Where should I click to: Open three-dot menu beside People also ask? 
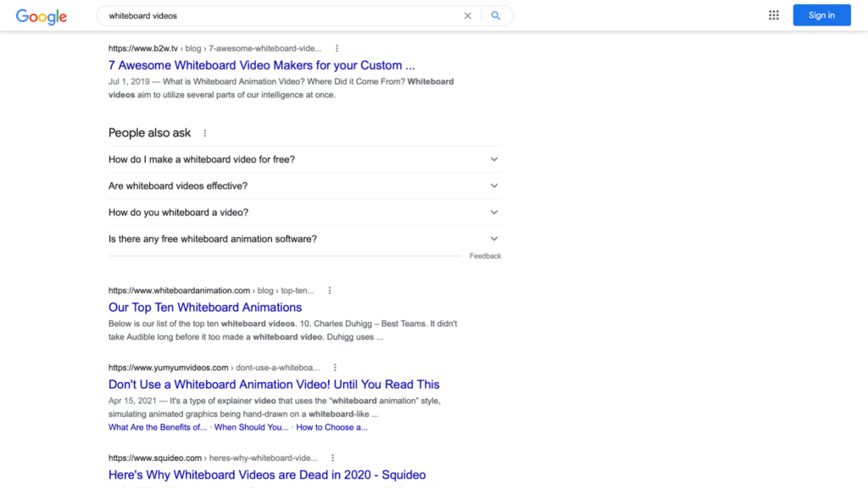click(205, 133)
